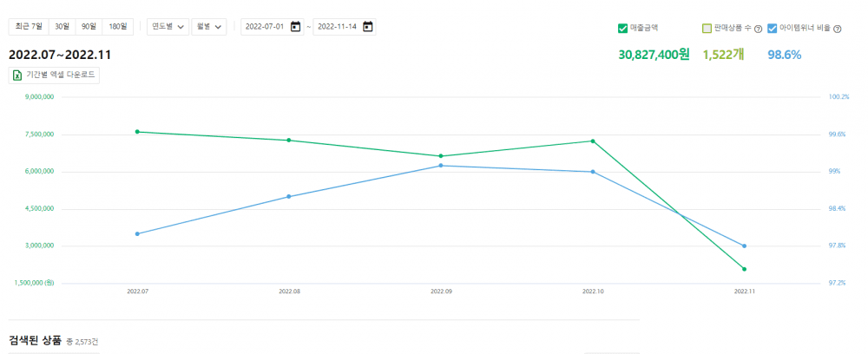Expand the 월별 dropdown
This screenshot has height=354, width=868.
[x=208, y=27]
